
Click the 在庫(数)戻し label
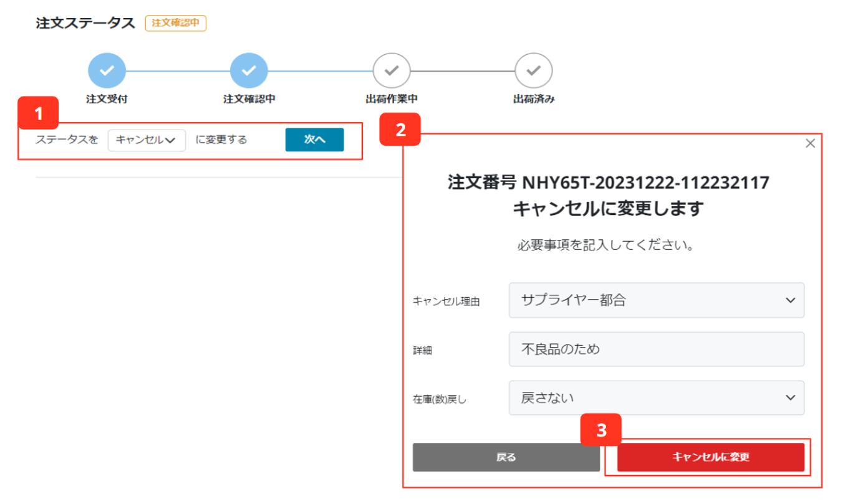coord(440,399)
